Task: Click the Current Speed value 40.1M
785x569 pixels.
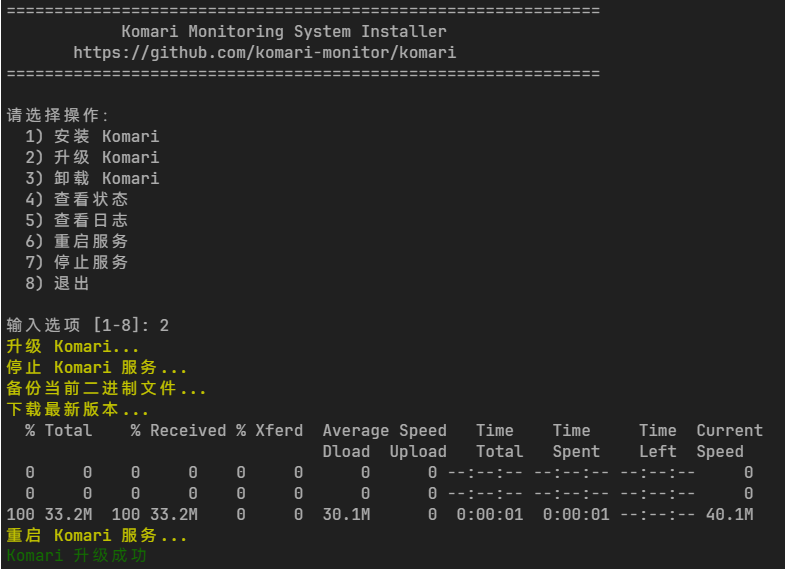Action: click(x=729, y=514)
